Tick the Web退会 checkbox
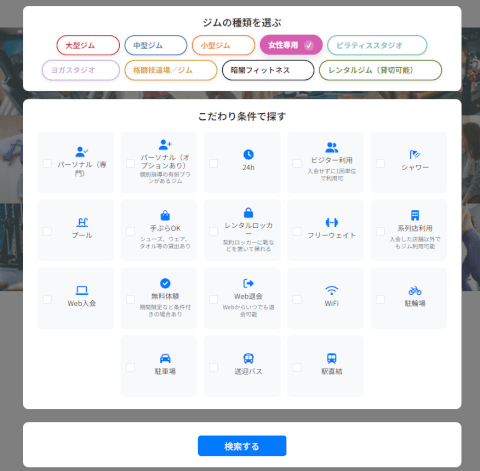Image resolution: width=480 pixels, height=471 pixels. tap(214, 299)
